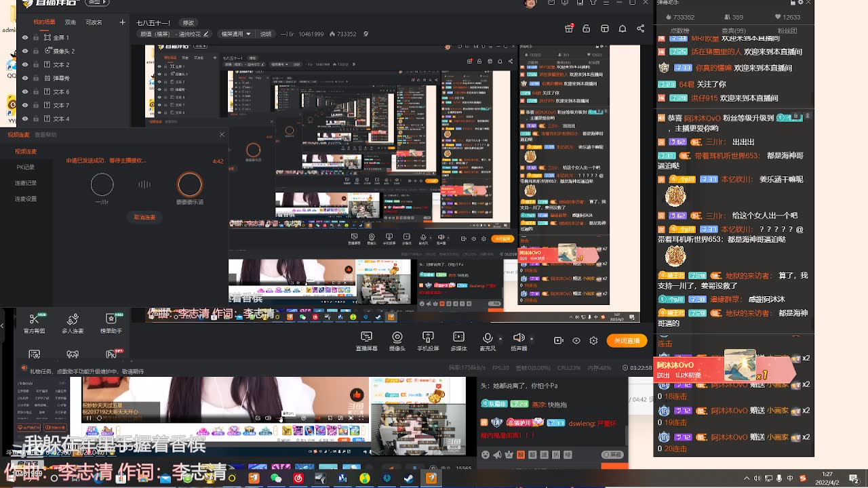This screenshot has height=488, width=868.
Task: Click the 关闭直播 button
Action: (627, 341)
